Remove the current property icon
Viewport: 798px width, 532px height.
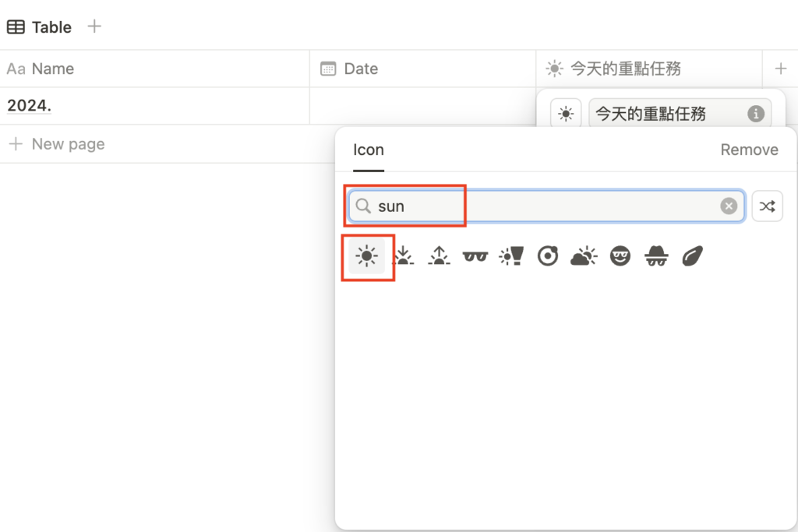749,150
